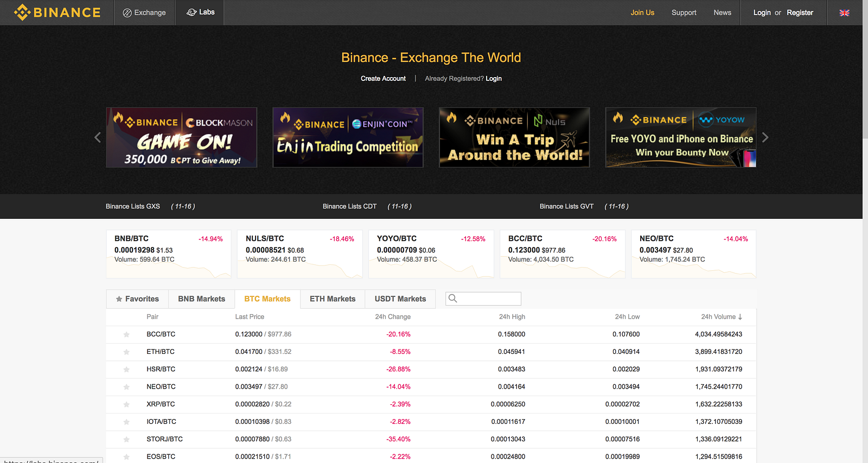This screenshot has height=463, width=868.
Task: Open the Support page
Action: [x=684, y=12]
